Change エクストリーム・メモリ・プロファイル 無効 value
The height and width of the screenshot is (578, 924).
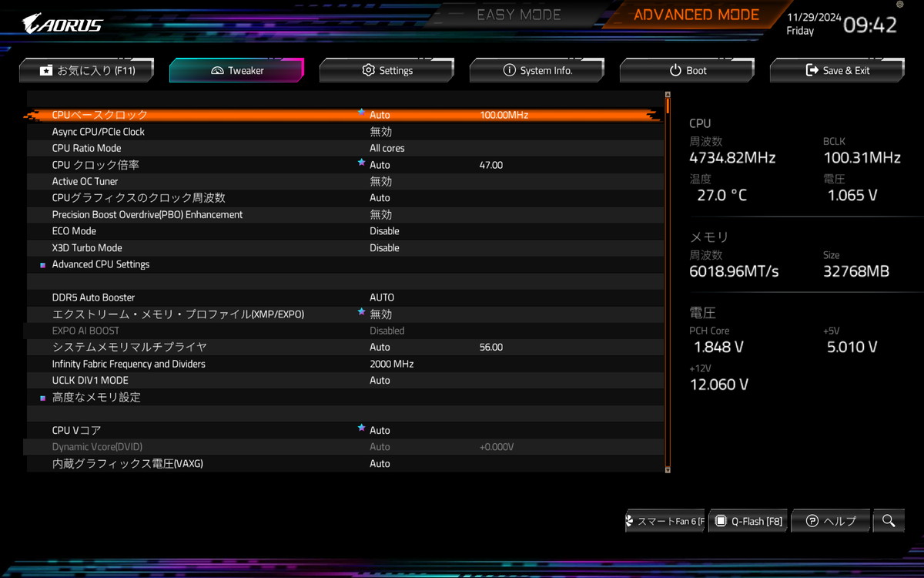coord(380,314)
